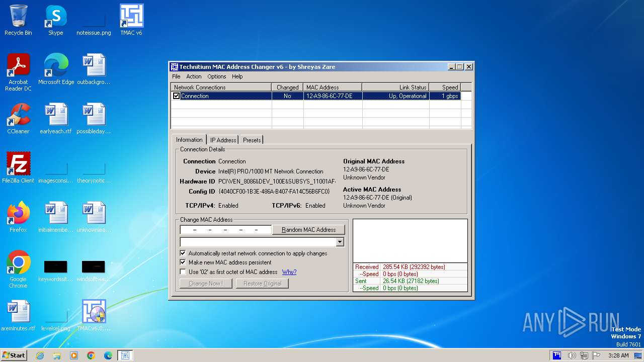Click the Received 285.54 KB value
644x362 pixels.
coord(414,267)
